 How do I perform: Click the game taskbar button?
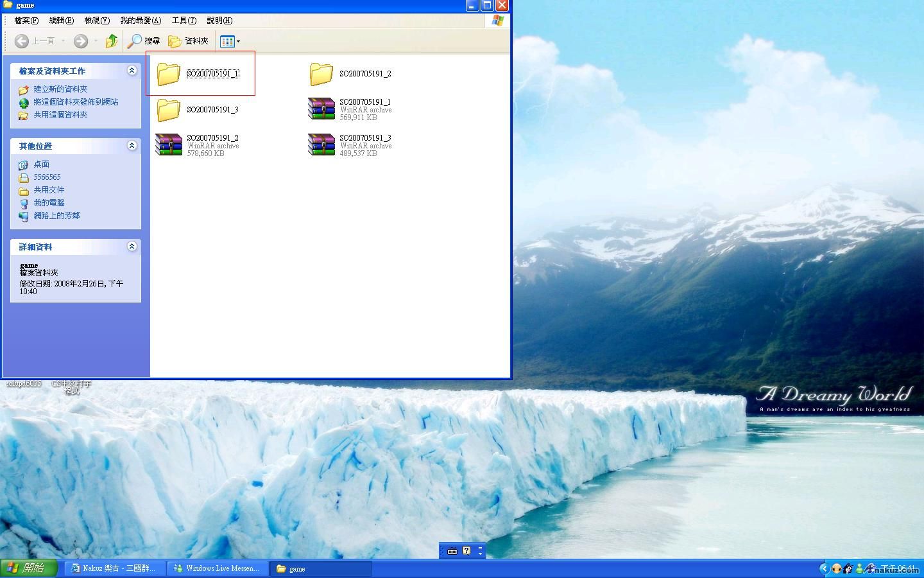pyautogui.click(x=321, y=568)
